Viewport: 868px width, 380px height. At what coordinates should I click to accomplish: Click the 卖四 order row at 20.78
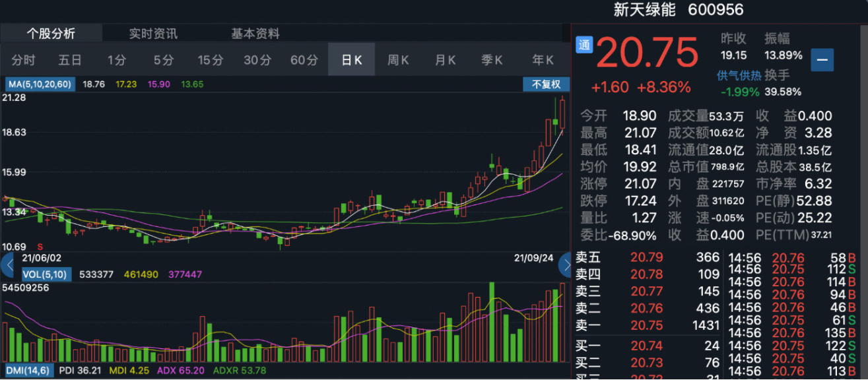648,274
